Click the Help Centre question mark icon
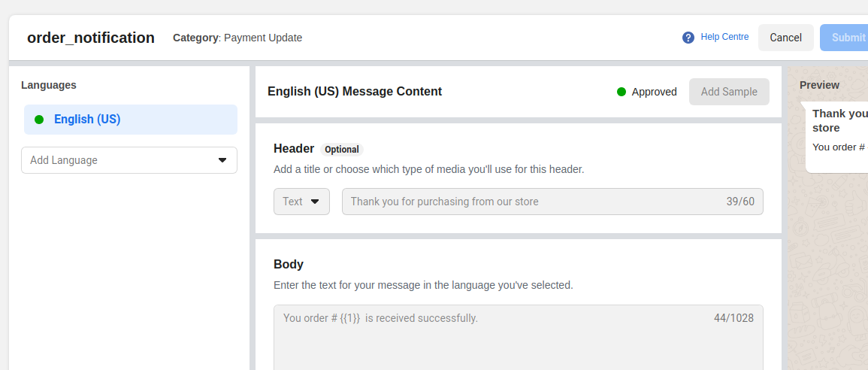 [688, 38]
